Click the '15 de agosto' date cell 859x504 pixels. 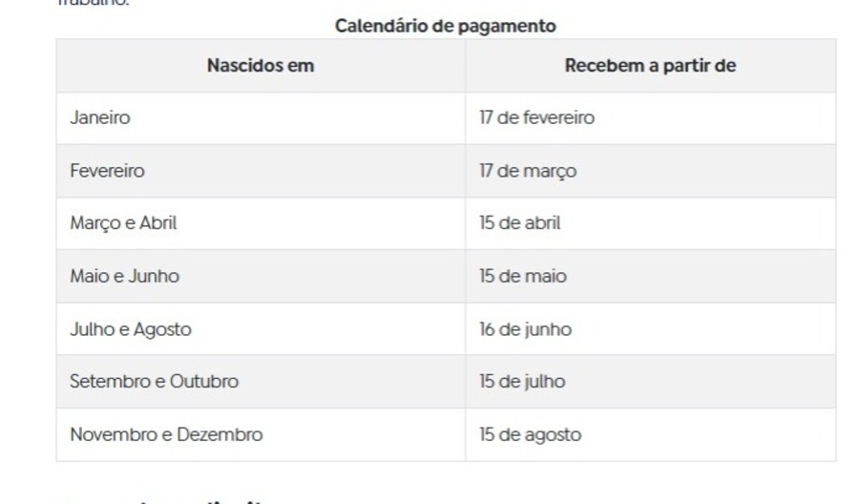(651, 434)
